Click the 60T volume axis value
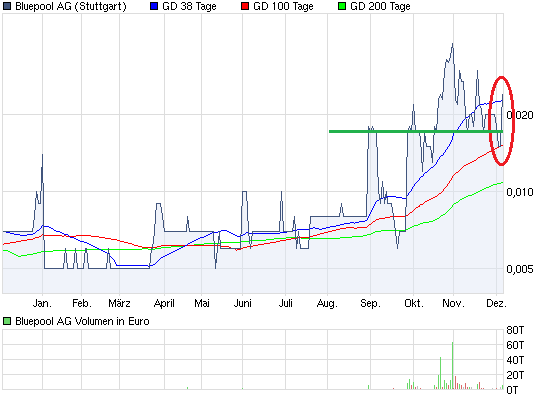Image resolution: width=545 pixels, height=398 pixels. [515, 345]
